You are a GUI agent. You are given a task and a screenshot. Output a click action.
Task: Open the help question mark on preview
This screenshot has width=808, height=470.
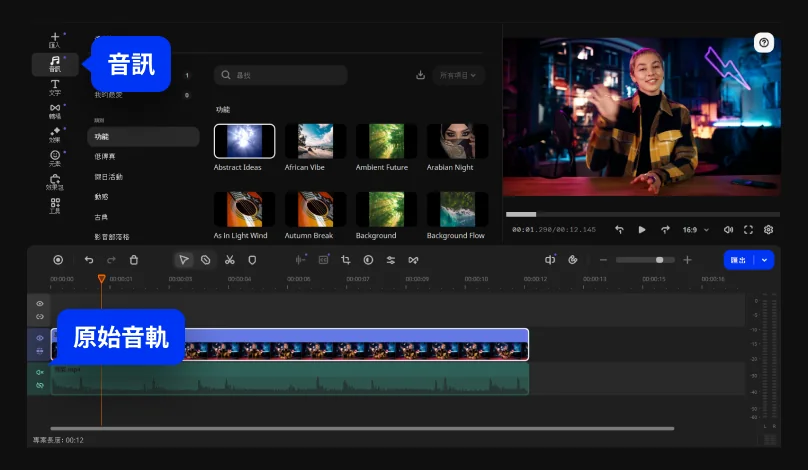(x=764, y=43)
